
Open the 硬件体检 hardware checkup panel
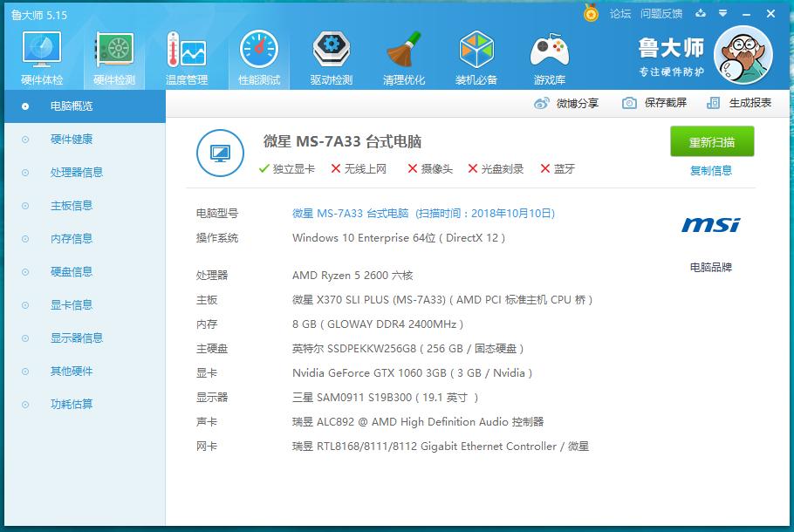tap(40, 56)
